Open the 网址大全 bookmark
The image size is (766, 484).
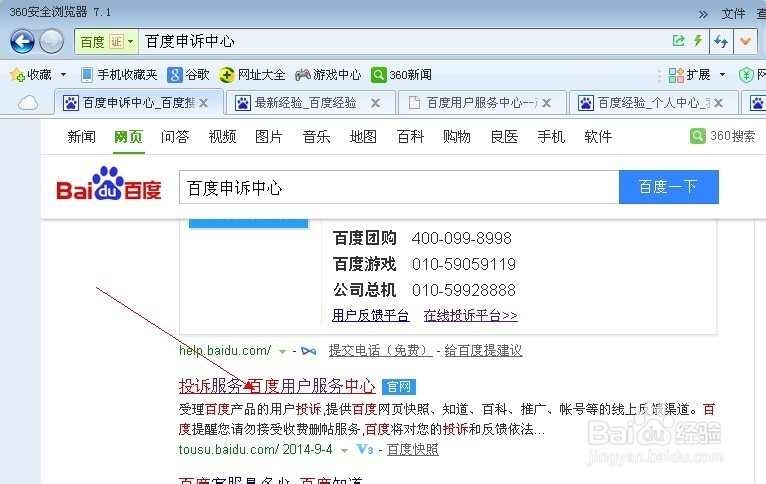(252, 75)
